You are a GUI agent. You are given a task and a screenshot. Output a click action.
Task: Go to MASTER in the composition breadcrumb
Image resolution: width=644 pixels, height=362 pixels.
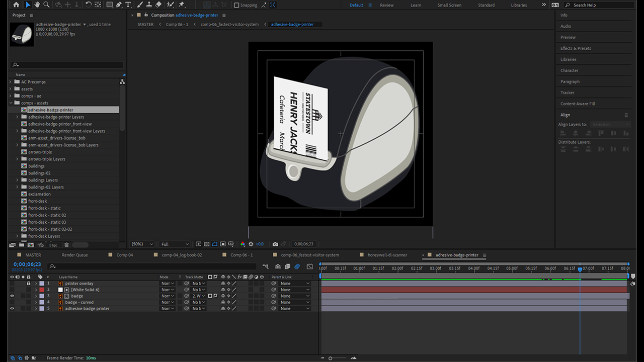[x=145, y=24]
